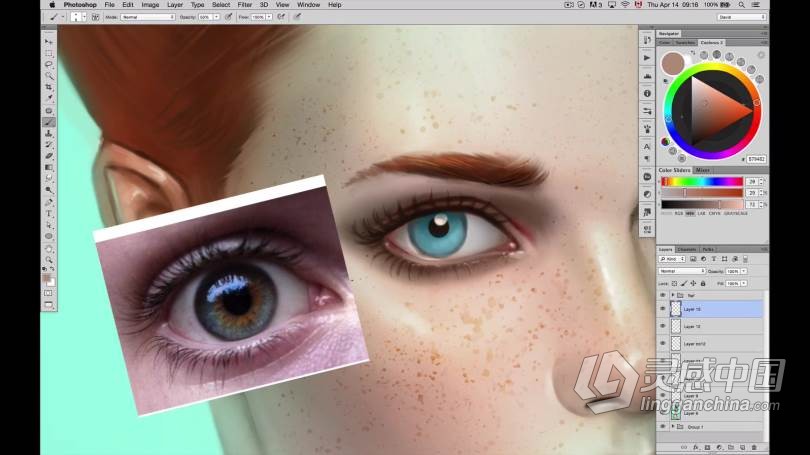
Task: Expand the Group 1 folder arrow
Action: [672, 427]
